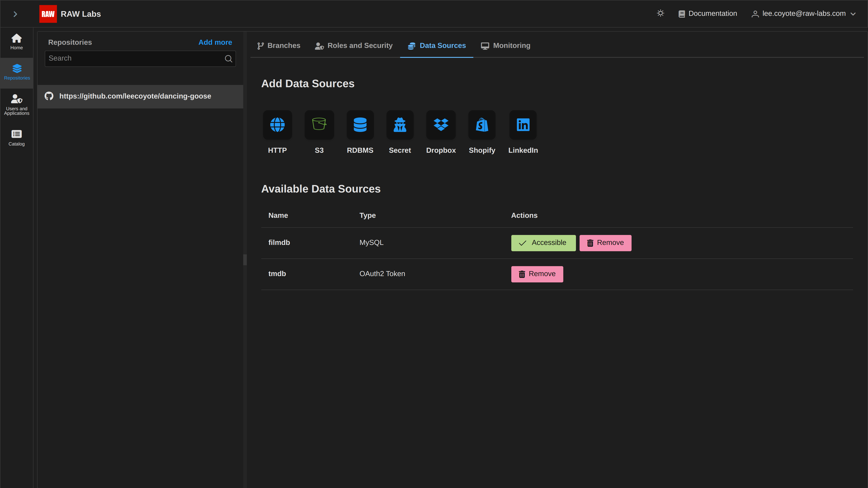The height and width of the screenshot is (488, 868).
Task: Open Users and Applications in the sidebar
Action: point(17,104)
